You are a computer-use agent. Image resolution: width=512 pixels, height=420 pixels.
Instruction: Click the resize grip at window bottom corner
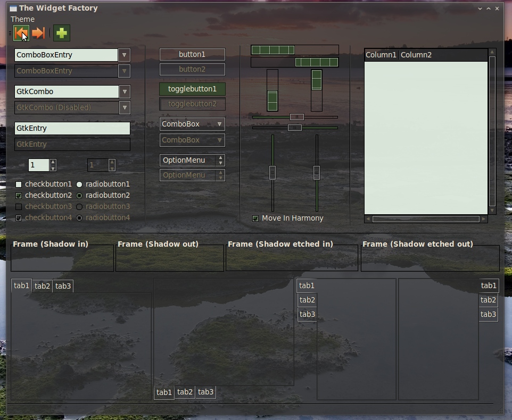(x=500, y=410)
